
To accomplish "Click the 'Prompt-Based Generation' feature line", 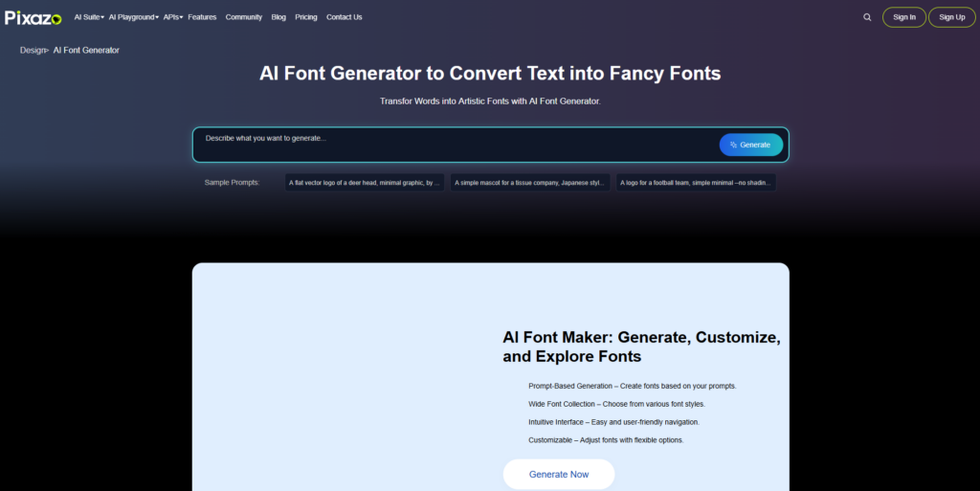I will pyautogui.click(x=633, y=386).
